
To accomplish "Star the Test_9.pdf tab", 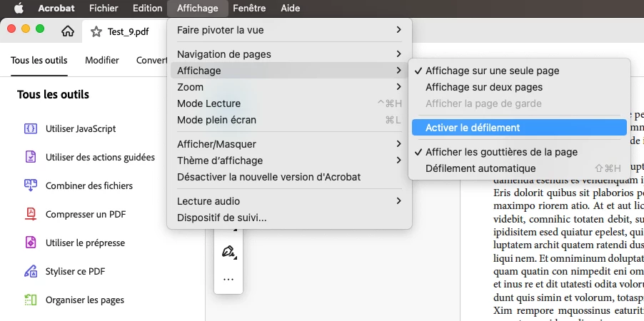I will (x=96, y=31).
